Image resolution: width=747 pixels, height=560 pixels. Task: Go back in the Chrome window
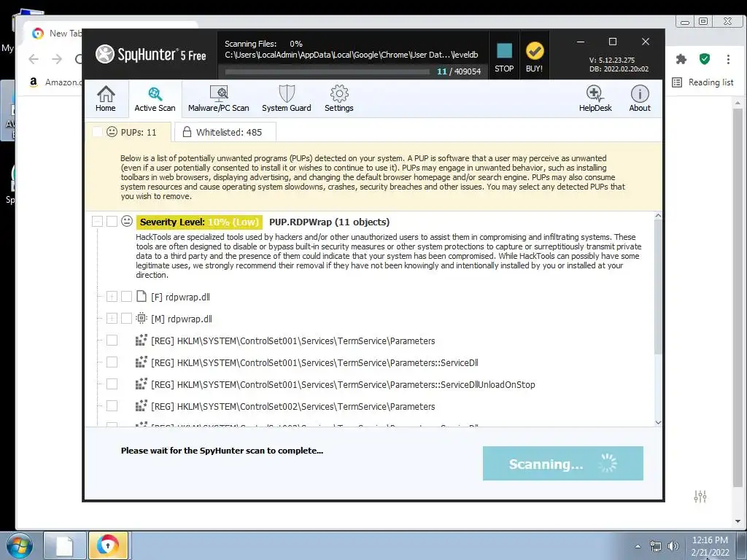pos(34,59)
